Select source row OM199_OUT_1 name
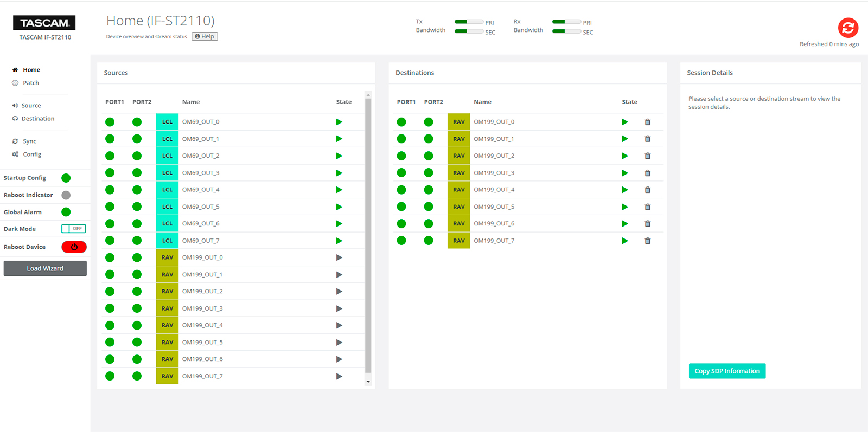This screenshot has width=868, height=432. click(x=202, y=275)
